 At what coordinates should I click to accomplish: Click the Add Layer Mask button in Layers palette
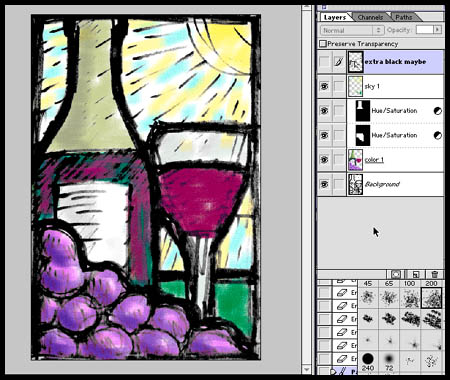tap(396, 274)
